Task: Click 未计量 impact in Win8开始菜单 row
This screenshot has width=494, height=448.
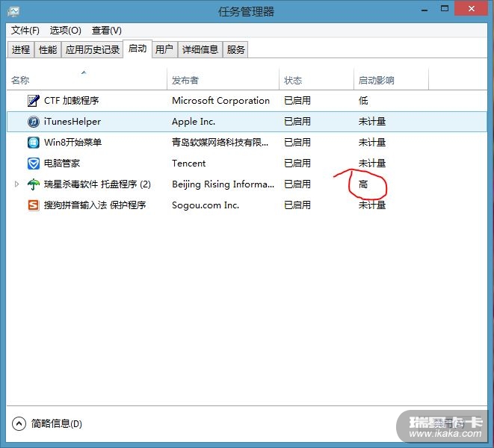Action: point(372,143)
